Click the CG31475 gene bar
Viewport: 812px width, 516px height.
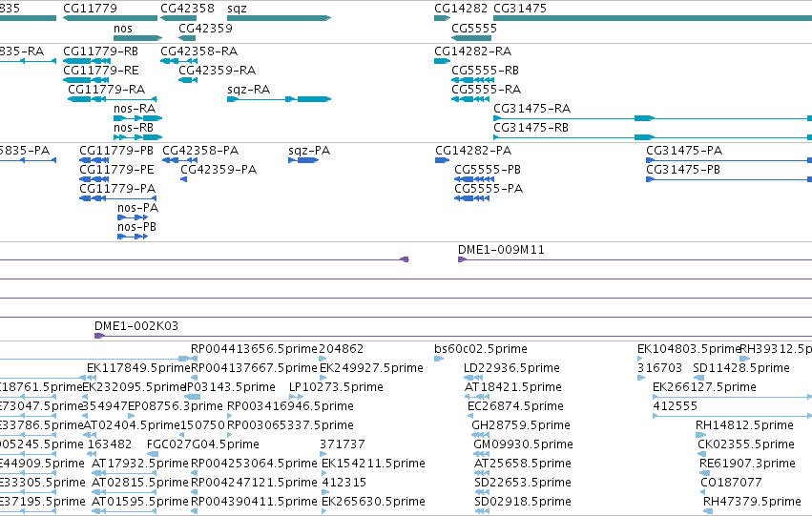pos(653,18)
